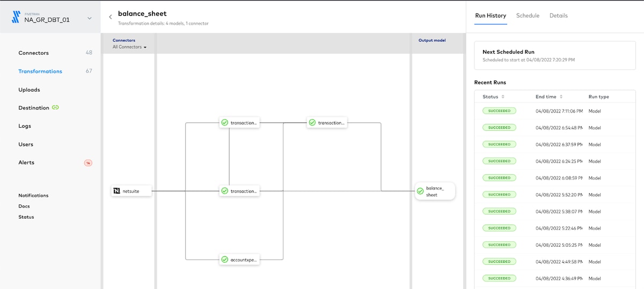Click the green link icon beside Destination
Viewport: 644px width, 289px height.
(x=55, y=108)
